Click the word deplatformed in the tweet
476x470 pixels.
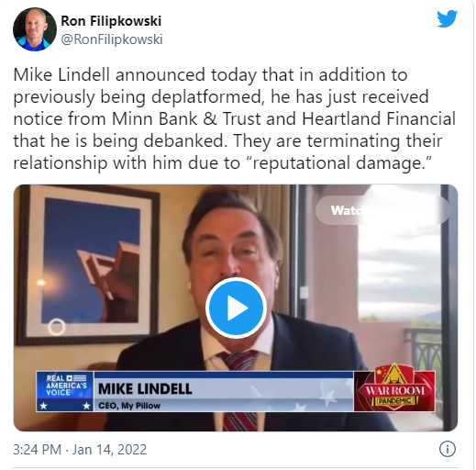(208, 97)
